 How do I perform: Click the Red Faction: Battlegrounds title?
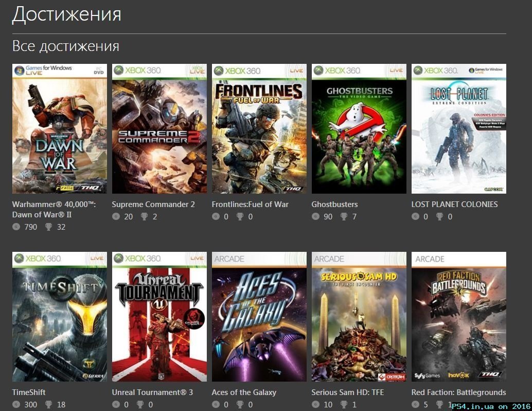[x=458, y=392]
